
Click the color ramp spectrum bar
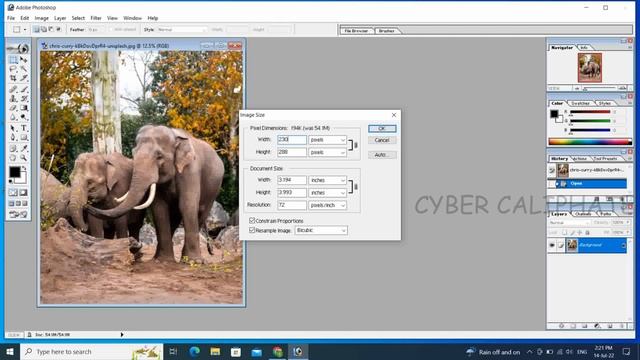pos(590,142)
